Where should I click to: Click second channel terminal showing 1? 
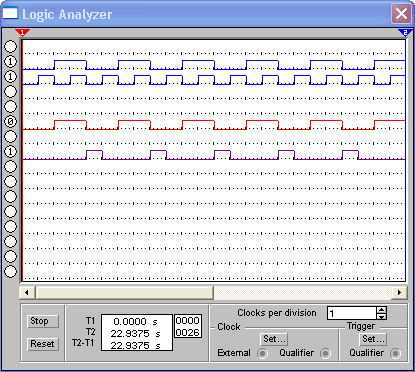click(x=10, y=61)
